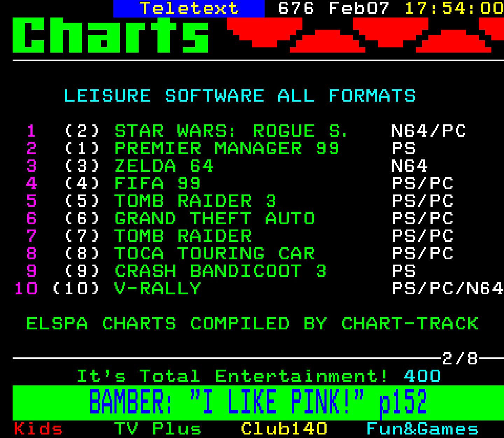Click magenta rank number 5

tap(31, 201)
